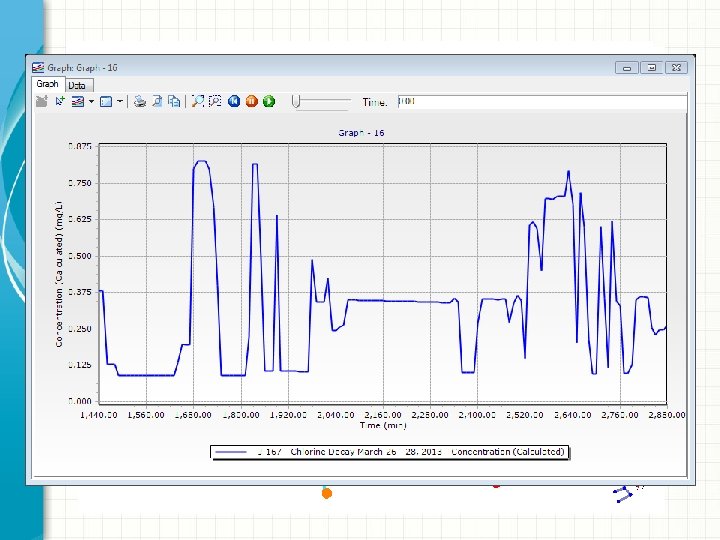Open the Data tab
This screenshot has width=720, height=540.
[78, 85]
